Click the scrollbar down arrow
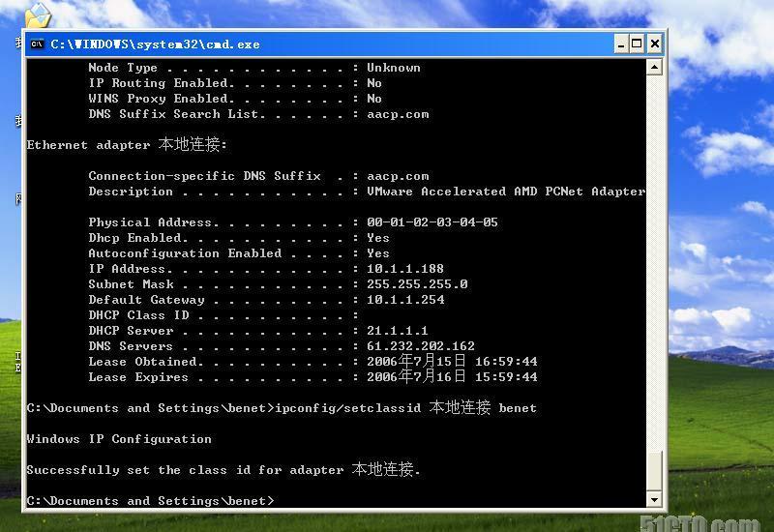774x532 pixels. [x=654, y=499]
